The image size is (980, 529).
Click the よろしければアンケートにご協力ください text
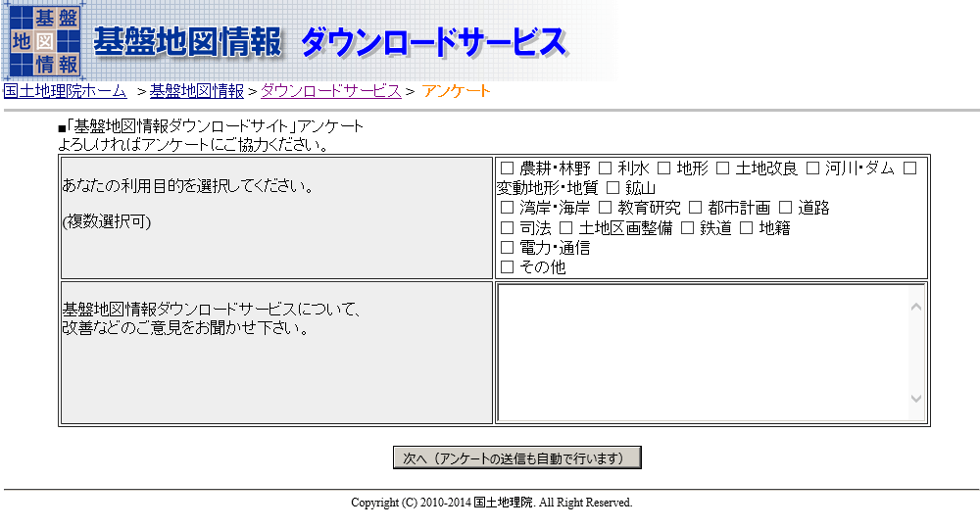[193, 145]
